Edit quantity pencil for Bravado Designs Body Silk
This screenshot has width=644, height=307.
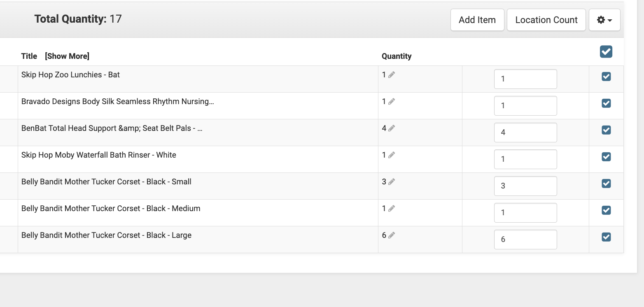391,102
